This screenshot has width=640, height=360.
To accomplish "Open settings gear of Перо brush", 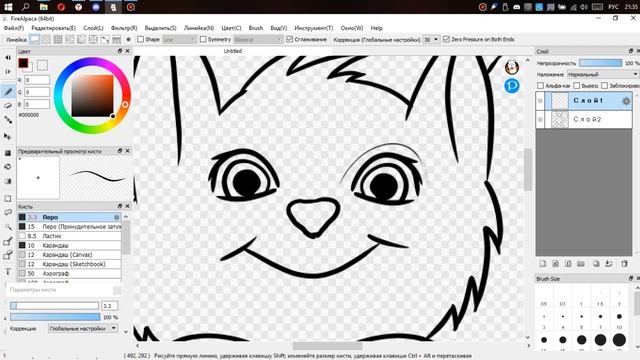I will (x=117, y=217).
